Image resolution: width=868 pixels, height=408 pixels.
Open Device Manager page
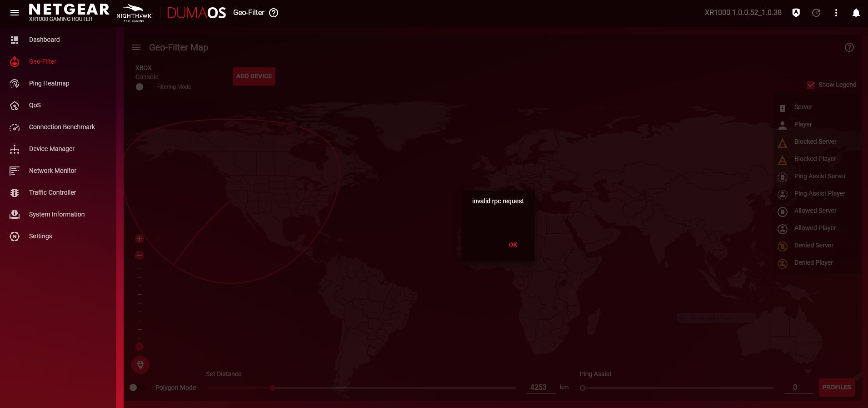(52, 149)
